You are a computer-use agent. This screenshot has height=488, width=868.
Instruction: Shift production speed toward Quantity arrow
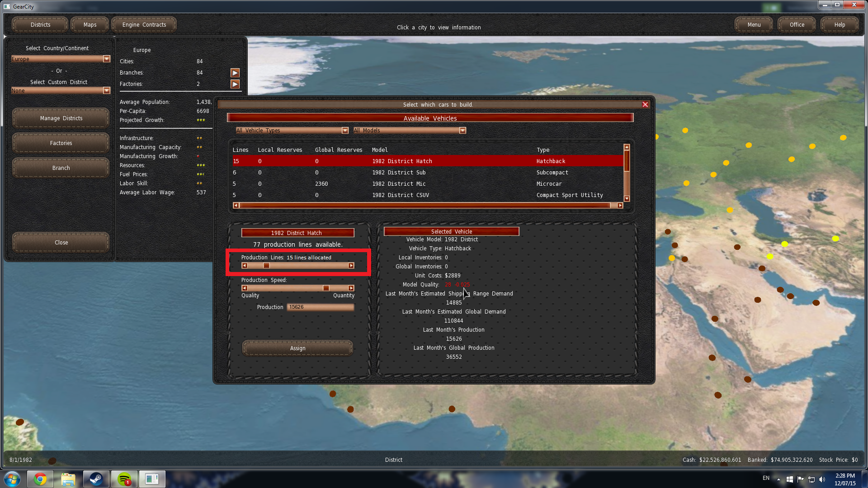pos(351,288)
